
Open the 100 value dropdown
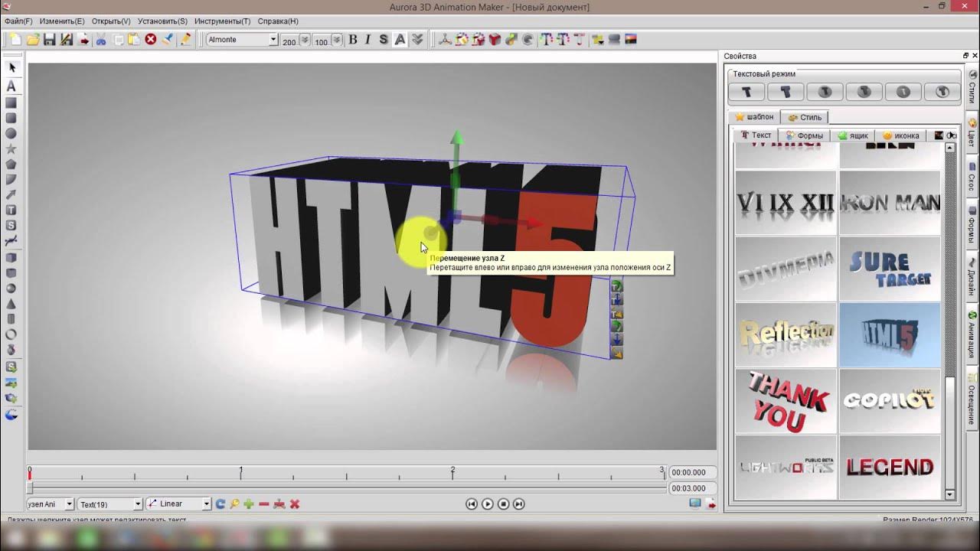click(337, 40)
